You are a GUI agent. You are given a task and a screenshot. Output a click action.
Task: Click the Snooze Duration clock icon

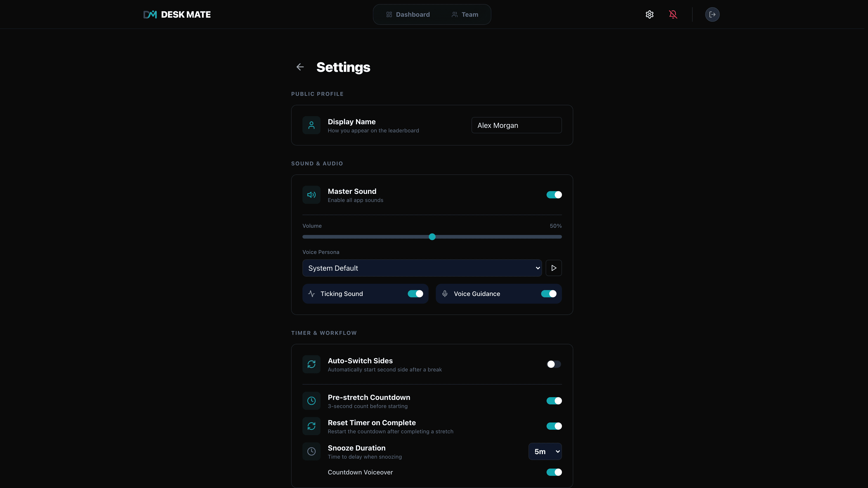point(311,451)
